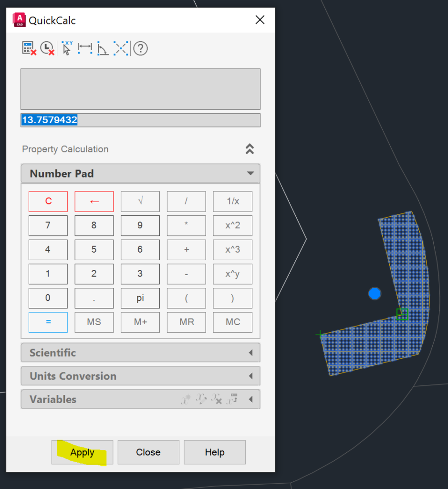This screenshot has width=448, height=489.
Task: Click the Help button
Action: (215, 452)
